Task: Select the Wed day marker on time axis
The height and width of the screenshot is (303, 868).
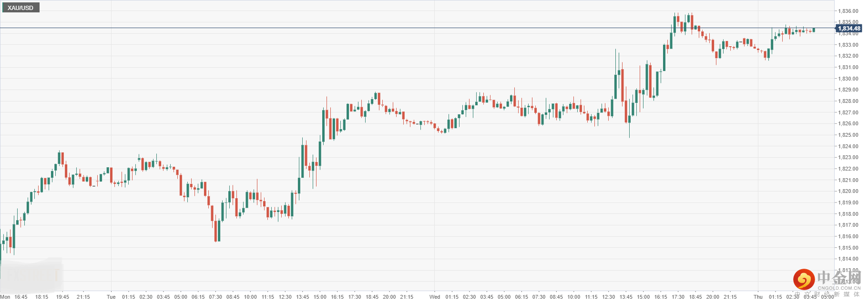Action: (435, 297)
